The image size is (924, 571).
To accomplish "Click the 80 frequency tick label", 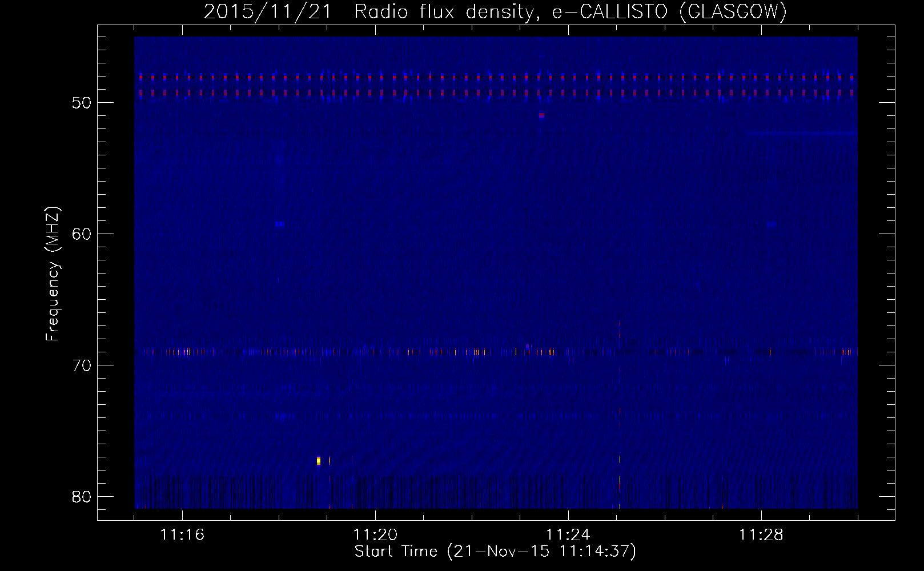I will coord(82,497).
